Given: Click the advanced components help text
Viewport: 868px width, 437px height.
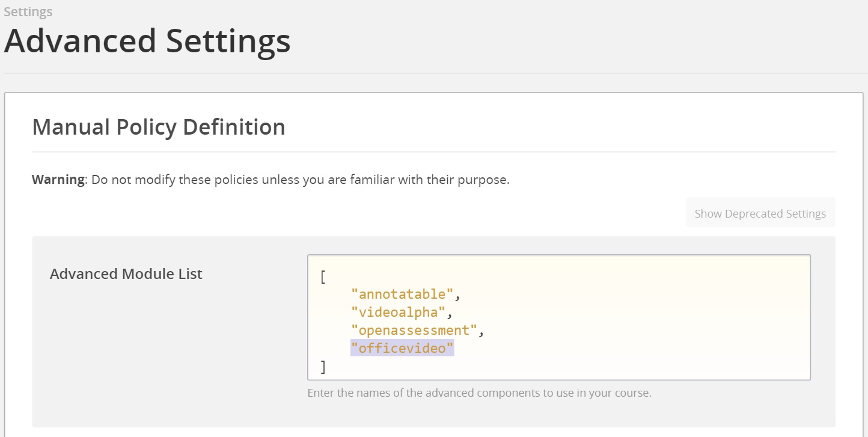Looking at the screenshot, I should point(479,393).
